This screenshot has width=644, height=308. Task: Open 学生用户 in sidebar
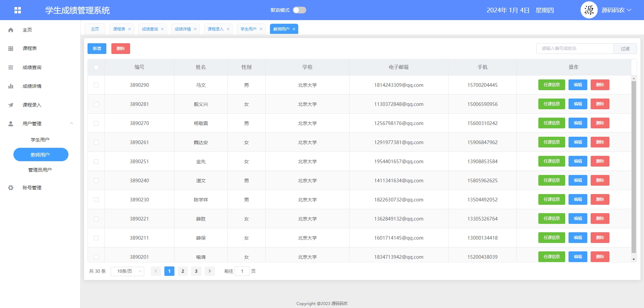40,140
